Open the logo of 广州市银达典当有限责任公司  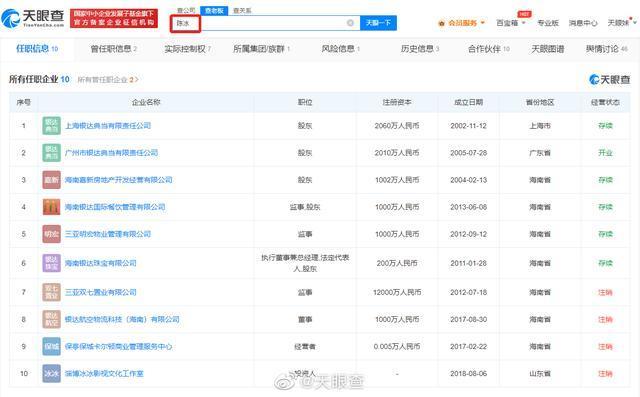(51, 153)
